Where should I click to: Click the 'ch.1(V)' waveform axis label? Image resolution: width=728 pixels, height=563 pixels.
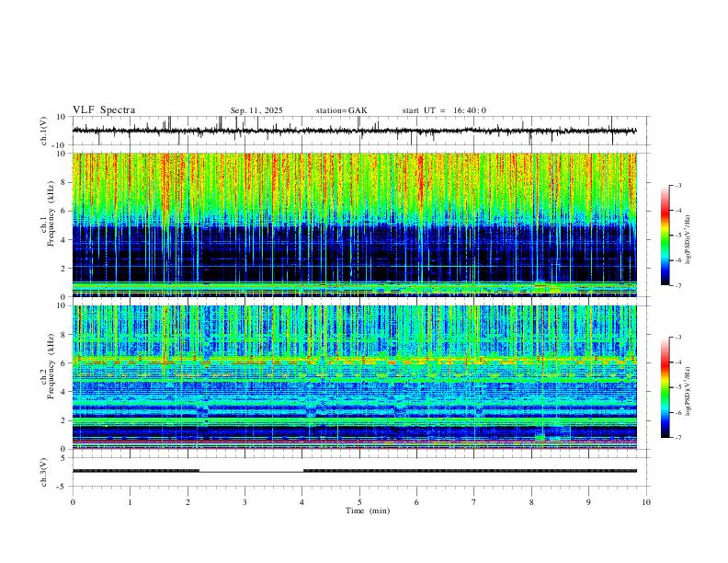(44, 131)
